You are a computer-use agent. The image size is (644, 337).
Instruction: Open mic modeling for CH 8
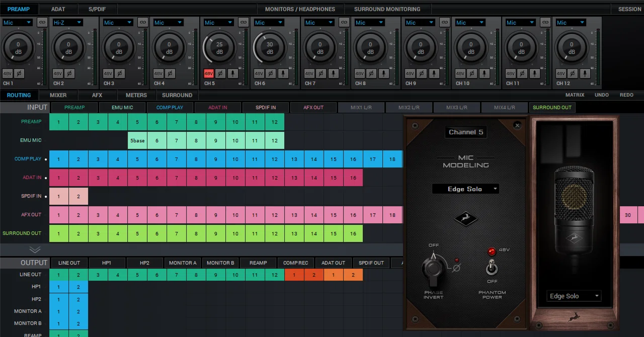tap(383, 73)
